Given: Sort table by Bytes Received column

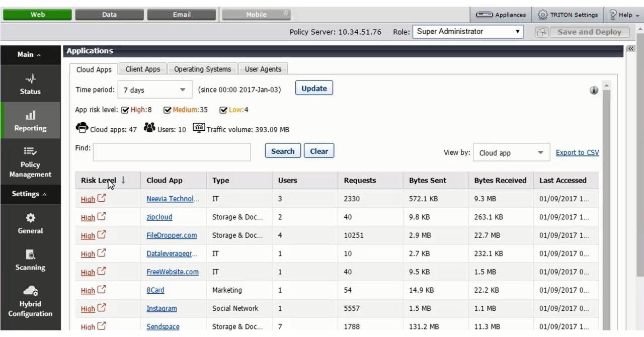Looking at the screenshot, I should (500, 180).
